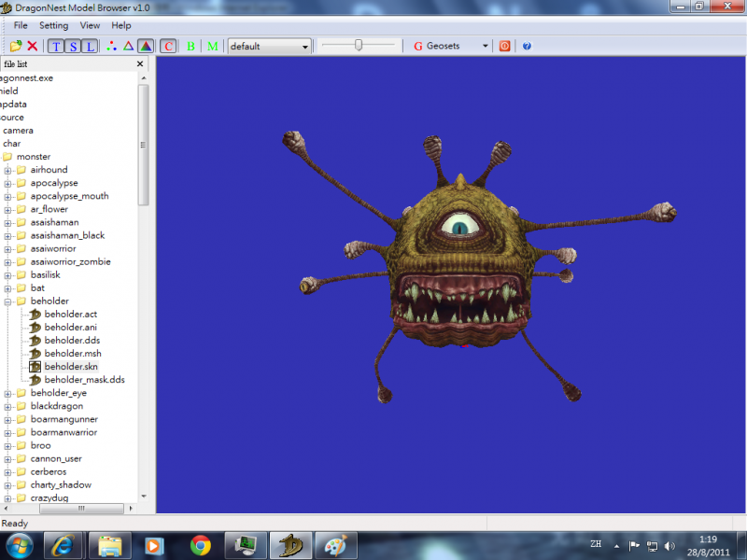
Task: Launch Internet Explorer from taskbar
Action: [63, 545]
